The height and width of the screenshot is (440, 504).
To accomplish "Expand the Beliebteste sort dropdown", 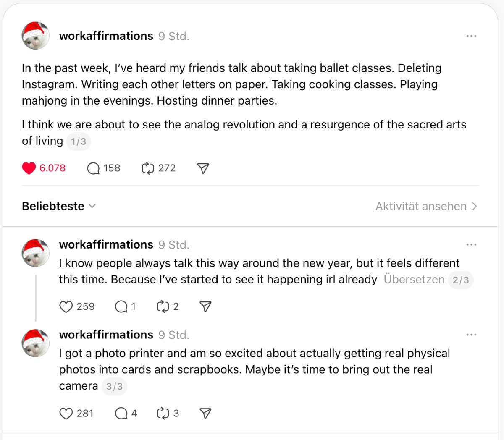I will (59, 206).
